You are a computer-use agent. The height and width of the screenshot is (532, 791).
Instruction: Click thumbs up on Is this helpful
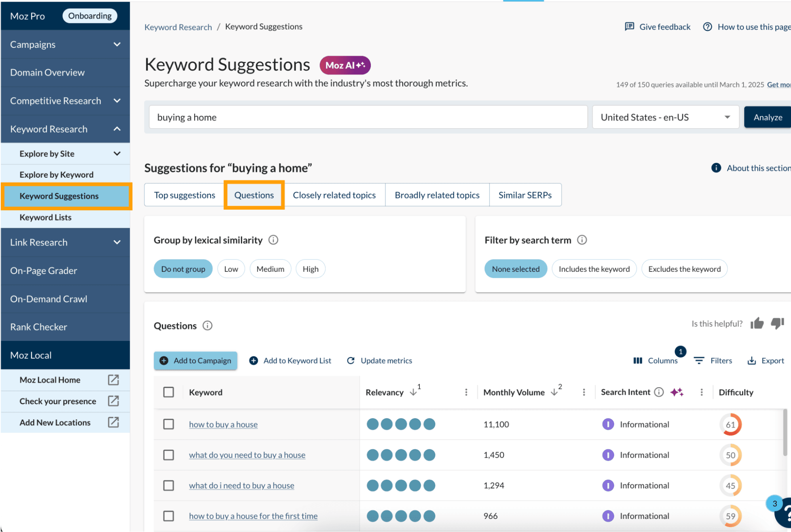tap(757, 324)
